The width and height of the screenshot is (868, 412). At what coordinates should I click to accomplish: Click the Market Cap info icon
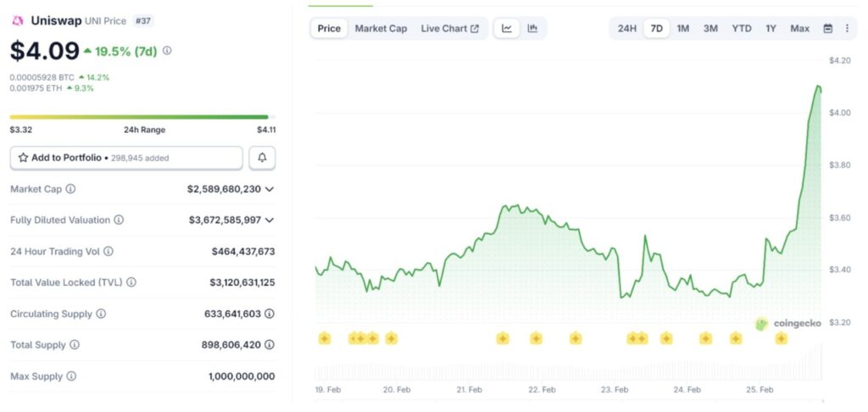[x=70, y=189]
